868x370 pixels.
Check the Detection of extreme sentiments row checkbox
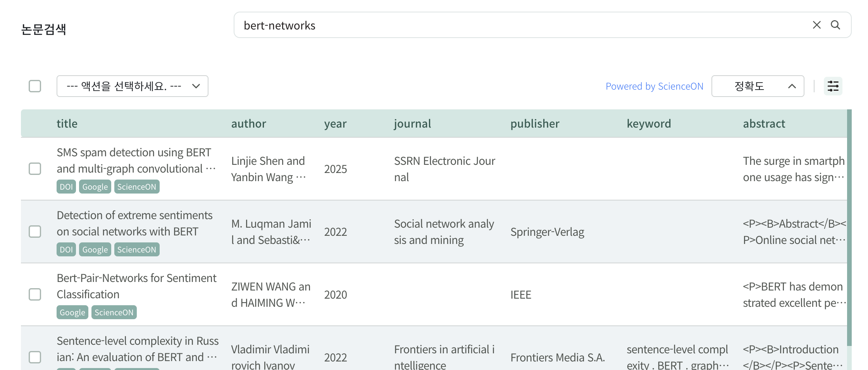pos(35,232)
